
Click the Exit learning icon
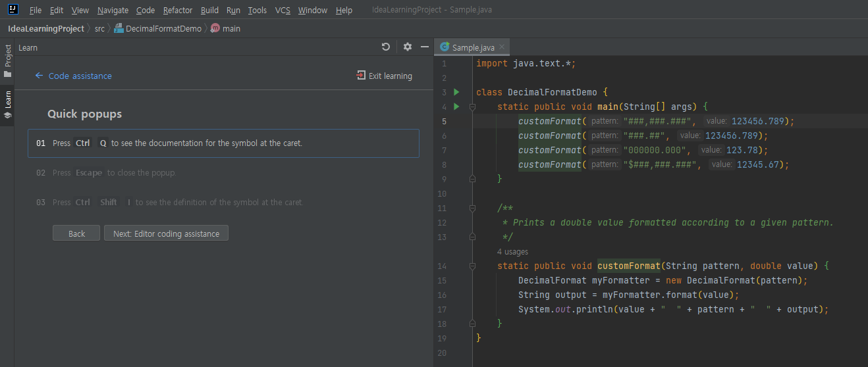coord(361,76)
